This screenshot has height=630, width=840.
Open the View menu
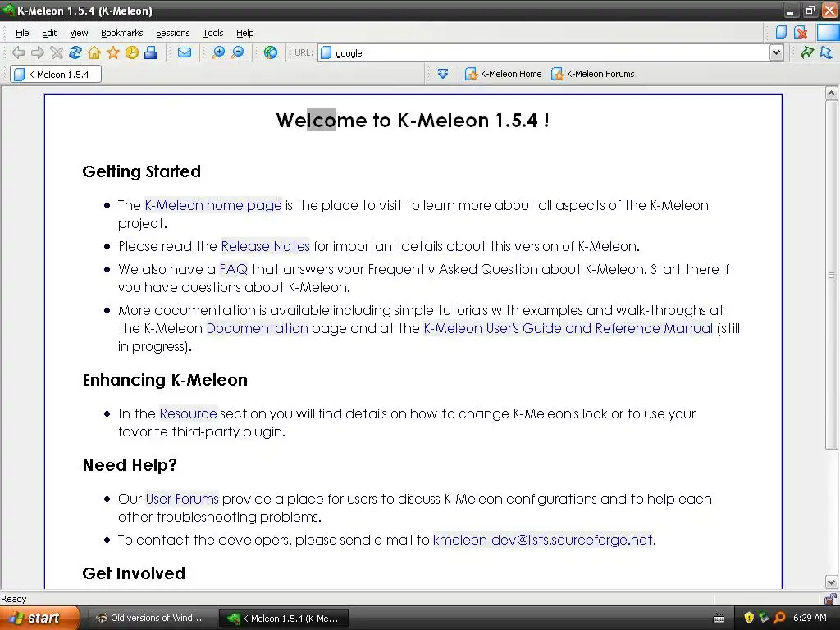click(x=79, y=33)
